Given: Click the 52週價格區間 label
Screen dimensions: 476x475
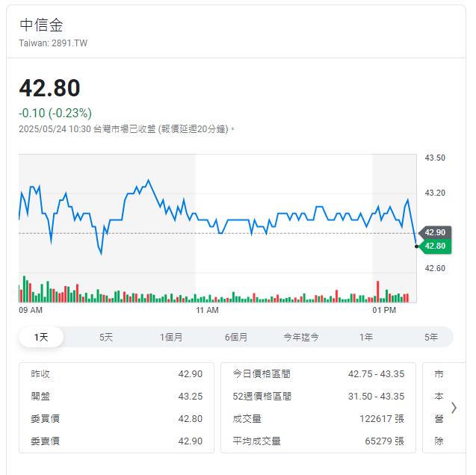Looking at the screenshot, I should (x=262, y=396).
